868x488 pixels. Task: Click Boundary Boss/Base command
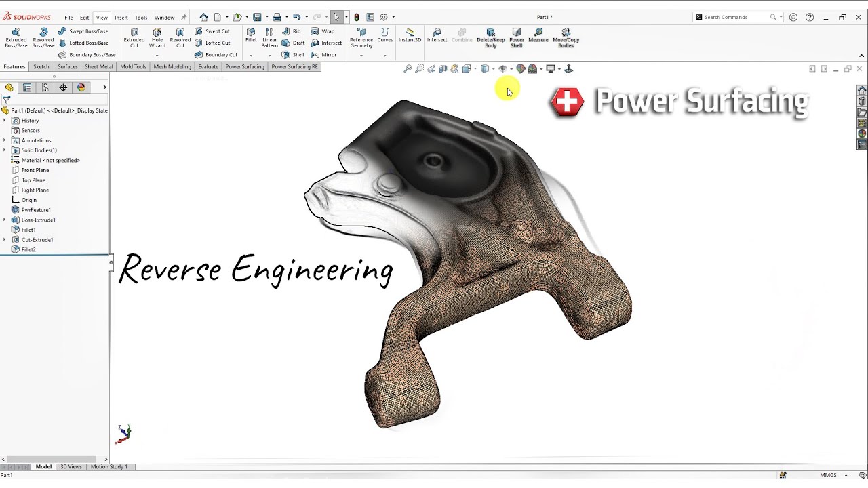[x=87, y=54]
